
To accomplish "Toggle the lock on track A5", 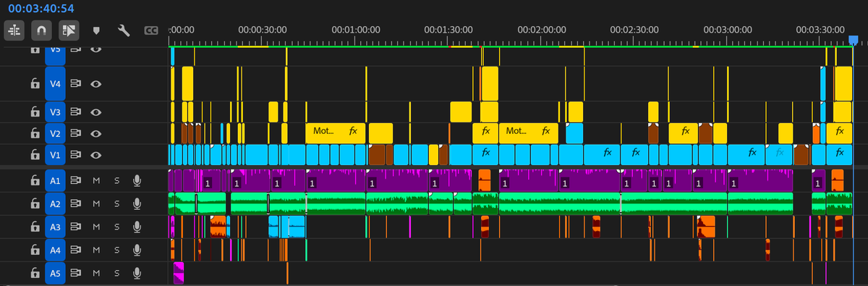I will [x=34, y=273].
